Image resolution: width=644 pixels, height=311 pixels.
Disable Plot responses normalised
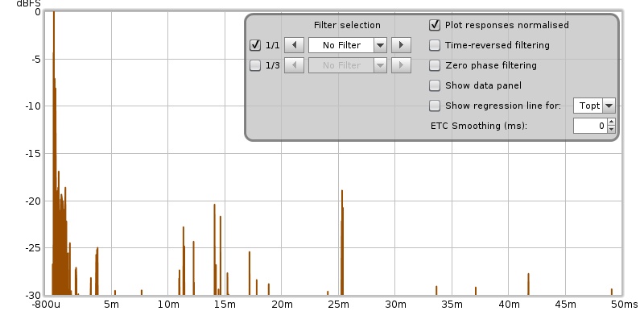(x=435, y=25)
